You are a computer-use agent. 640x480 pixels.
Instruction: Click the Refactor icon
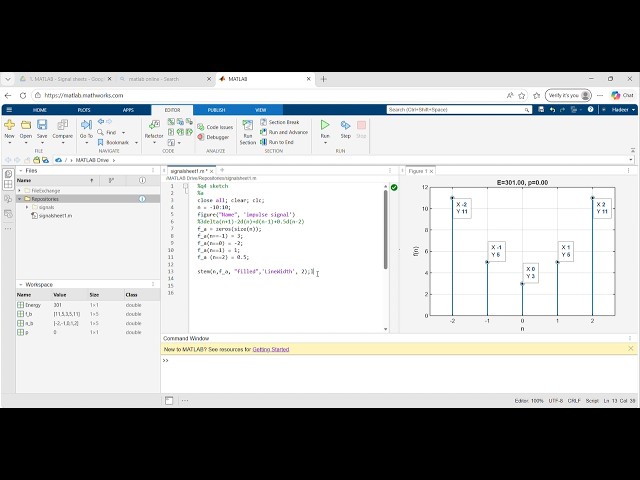tap(154, 125)
